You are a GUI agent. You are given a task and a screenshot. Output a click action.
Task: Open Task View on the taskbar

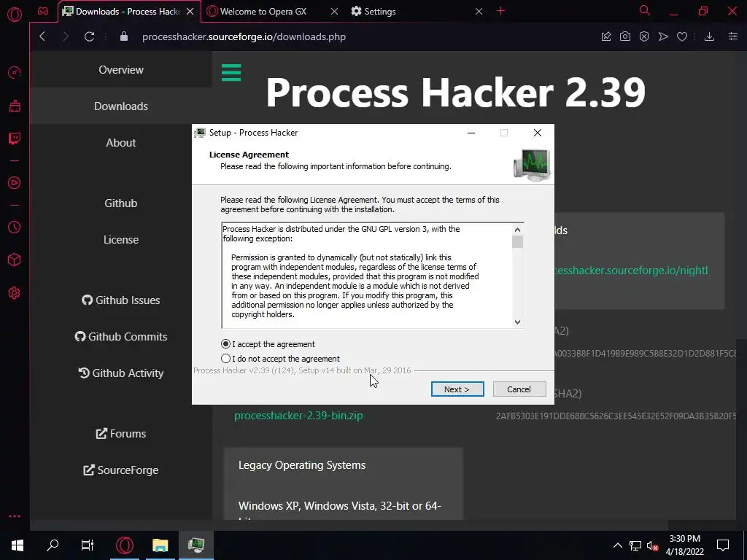88,545
